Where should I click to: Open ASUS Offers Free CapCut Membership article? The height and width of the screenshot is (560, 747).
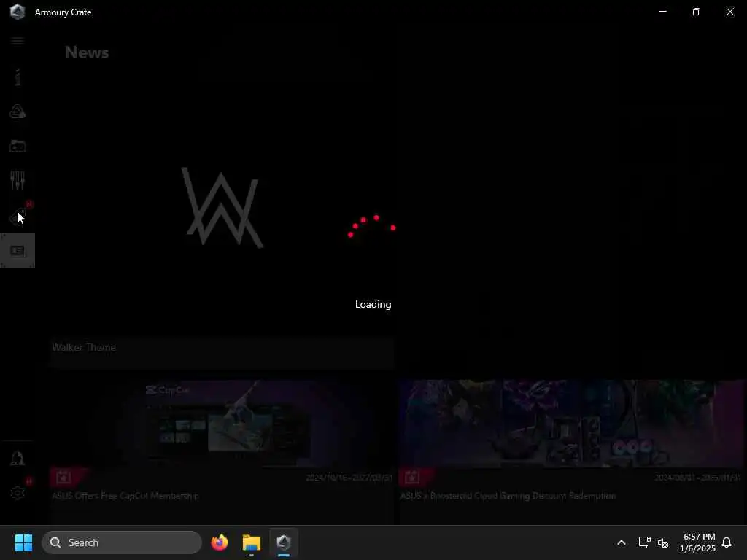[125, 496]
